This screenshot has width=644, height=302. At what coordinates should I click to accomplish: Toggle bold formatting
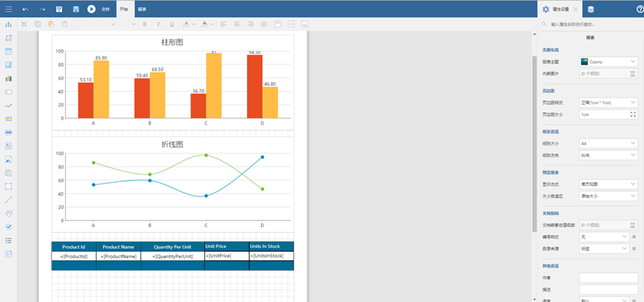[145, 24]
